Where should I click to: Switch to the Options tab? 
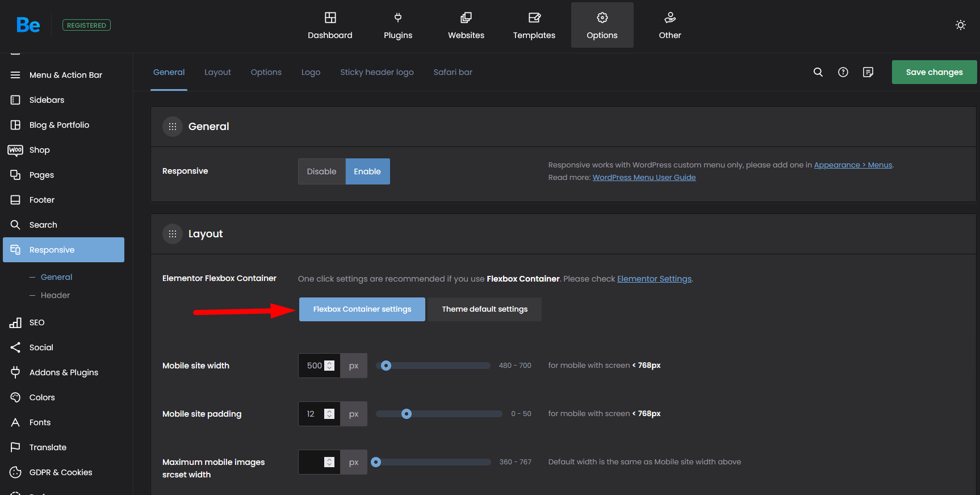coord(266,72)
